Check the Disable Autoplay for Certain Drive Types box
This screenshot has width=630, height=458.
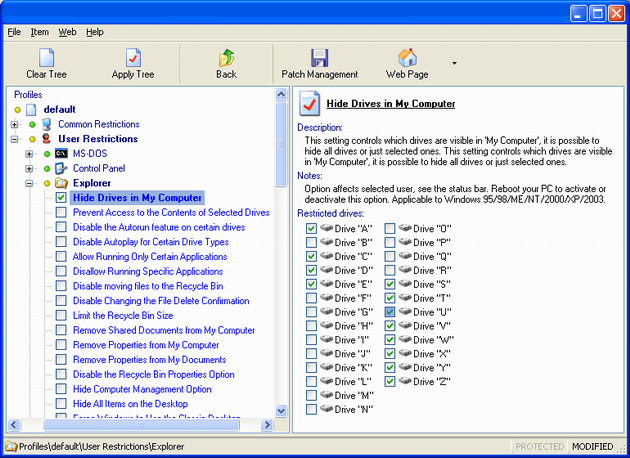[x=61, y=242]
